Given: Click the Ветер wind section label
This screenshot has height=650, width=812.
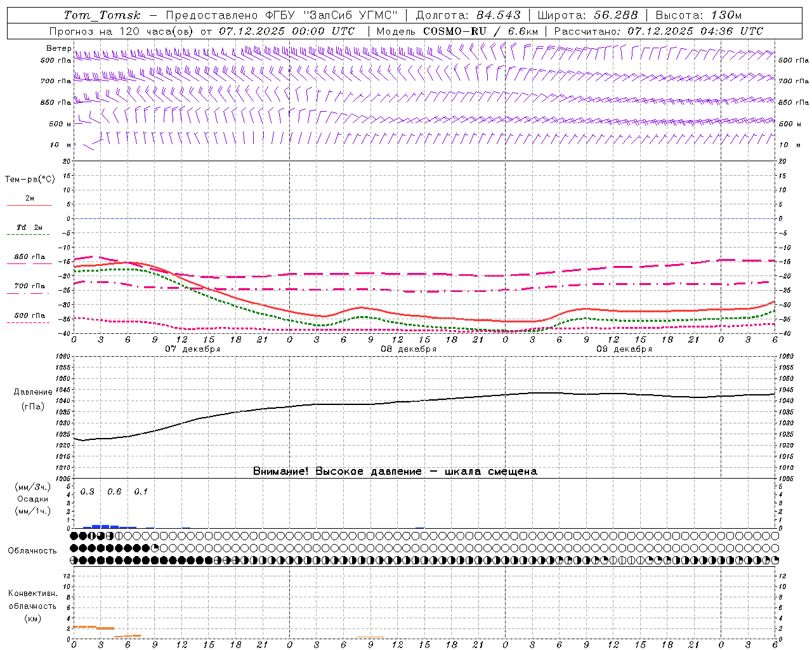Looking at the screenshot, I should 58,48.
